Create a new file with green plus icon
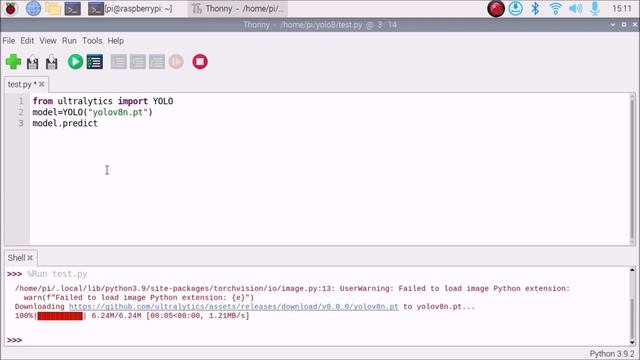 pyautogui.click(x=13, y=62)
